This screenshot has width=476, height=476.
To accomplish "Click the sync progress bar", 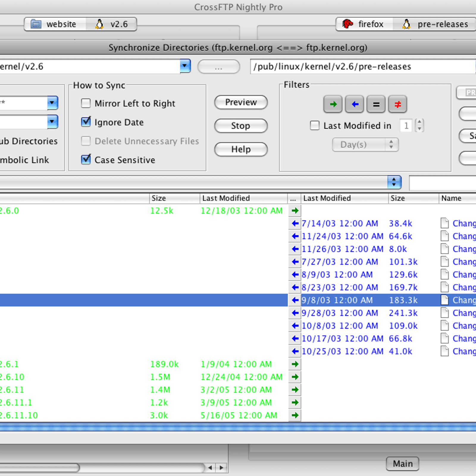I will click(x=238, y=427).
